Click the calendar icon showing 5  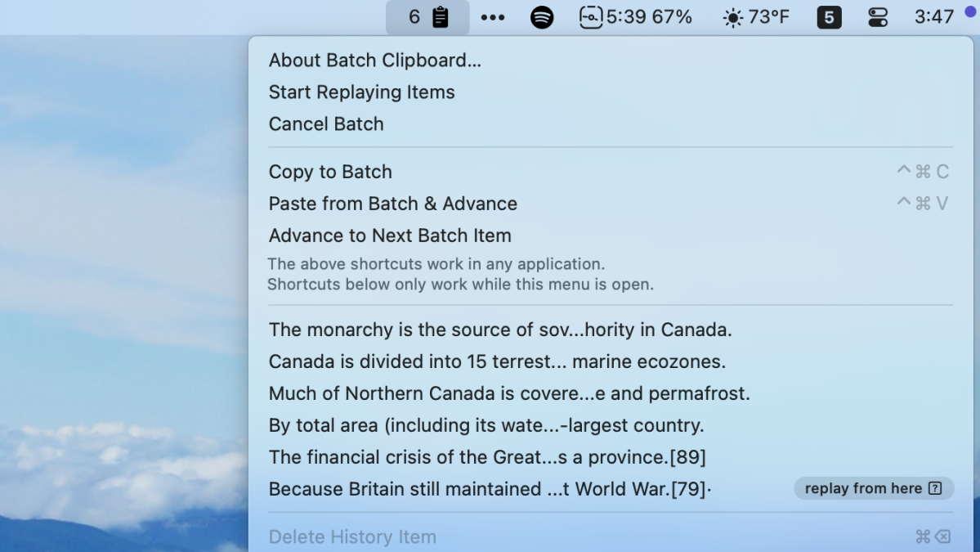(829, 17)
